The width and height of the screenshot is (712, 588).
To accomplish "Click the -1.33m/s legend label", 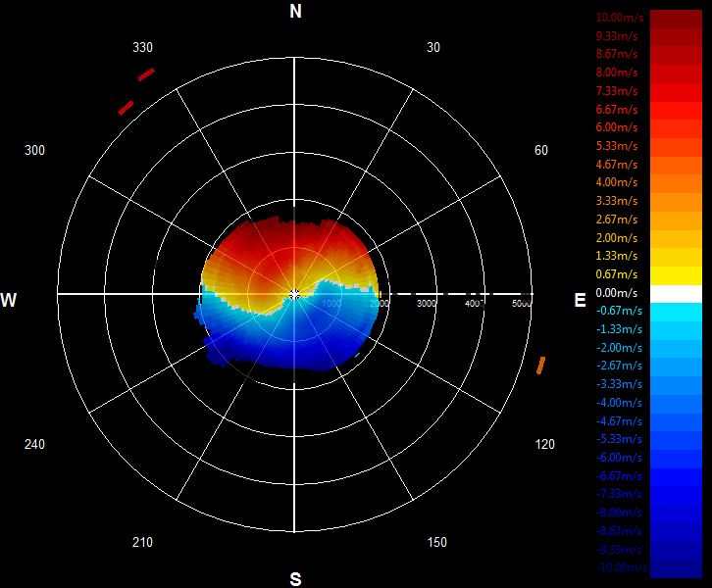I will (619, 329).
